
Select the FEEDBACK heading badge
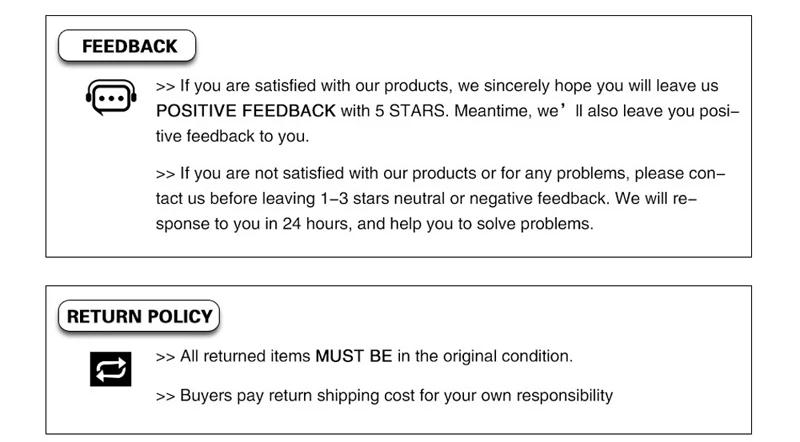click(x=128, y=47)
